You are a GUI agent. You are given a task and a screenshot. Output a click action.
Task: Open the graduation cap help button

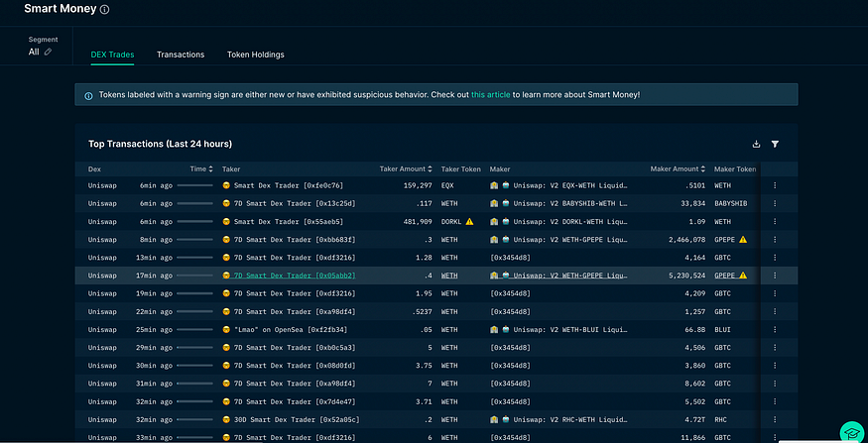pyautogui.click(x=850, y=431)
